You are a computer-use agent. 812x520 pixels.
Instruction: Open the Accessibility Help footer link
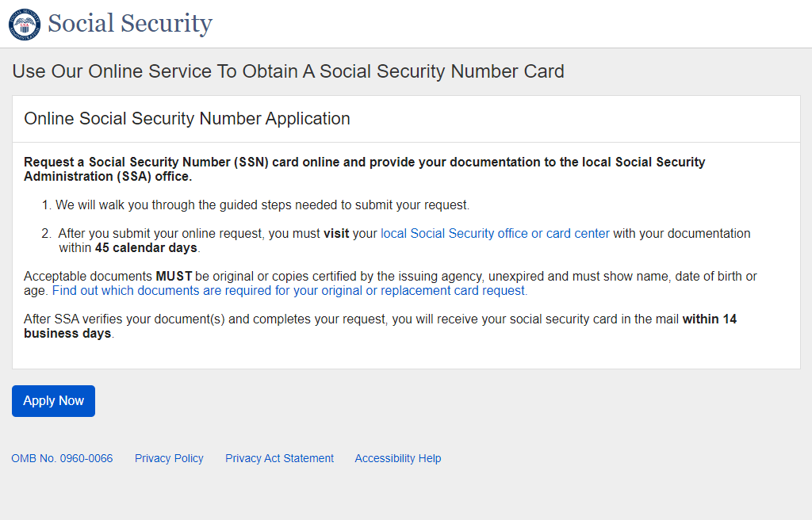point(397,458)
